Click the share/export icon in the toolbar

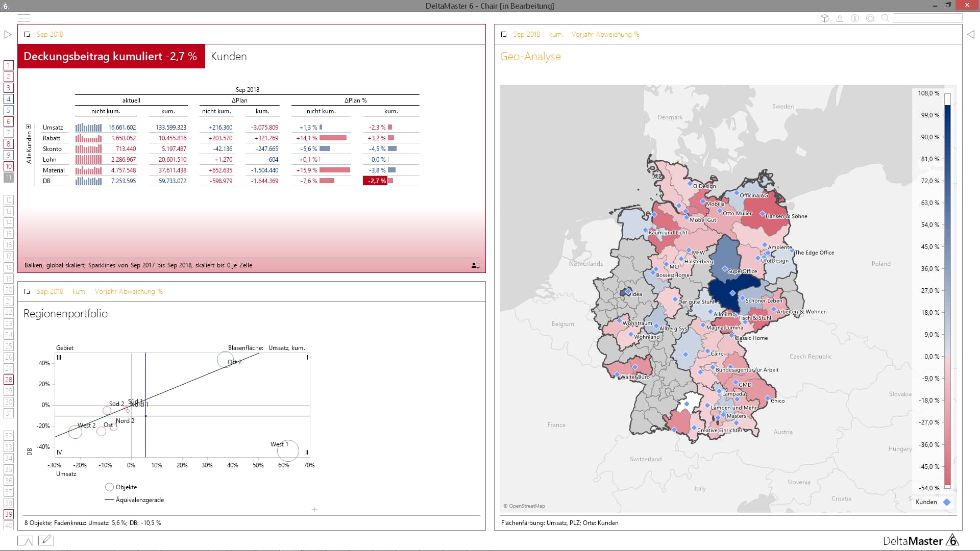coord(840,18)
